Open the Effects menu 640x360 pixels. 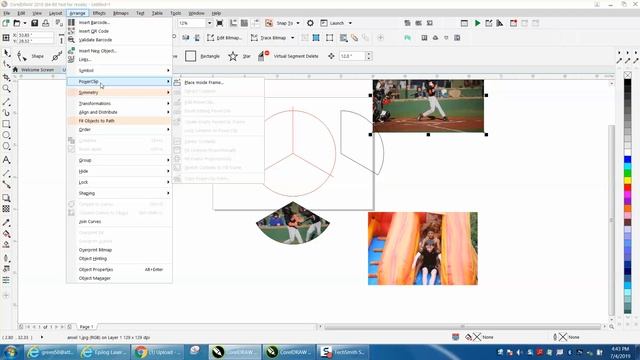coord(99,13)
